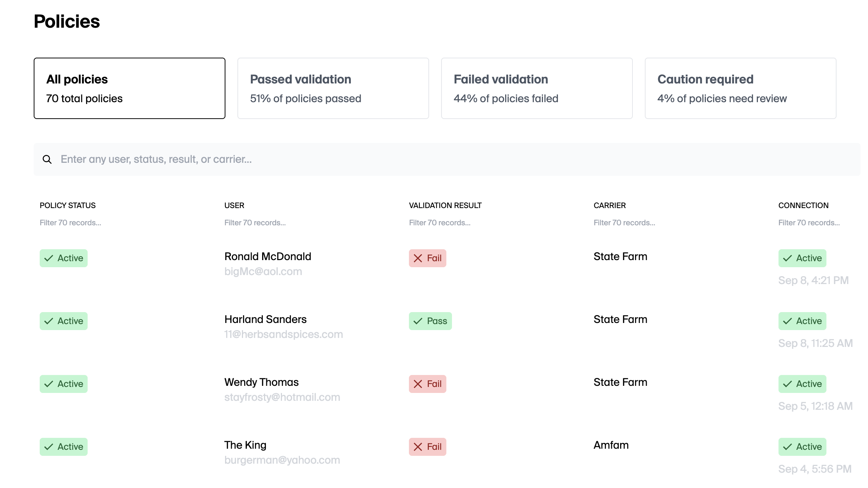The image size is (868, 488).
Task: Filter records under User column
Action: [255, 223]
